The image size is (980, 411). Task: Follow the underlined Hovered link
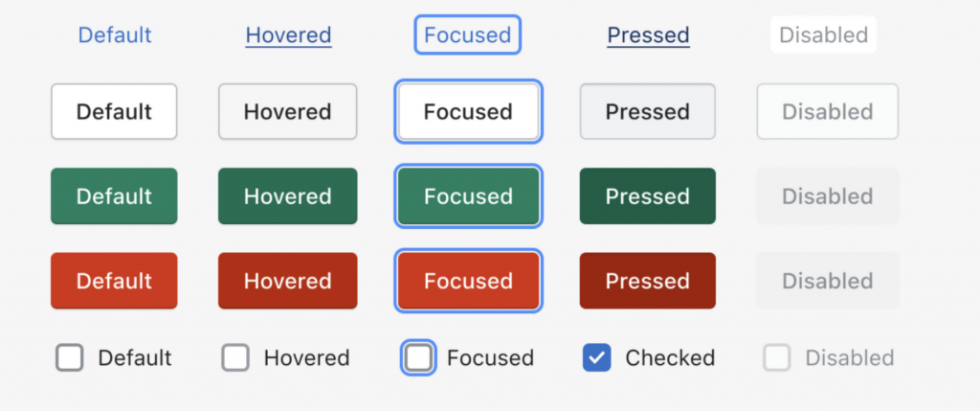[x=288, y=35]
